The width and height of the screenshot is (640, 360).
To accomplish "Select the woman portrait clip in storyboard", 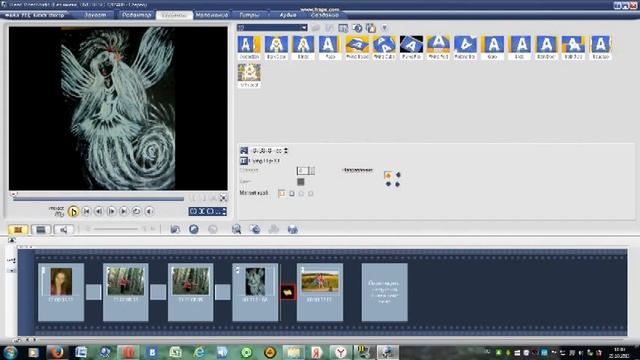I will pos(61,292).
